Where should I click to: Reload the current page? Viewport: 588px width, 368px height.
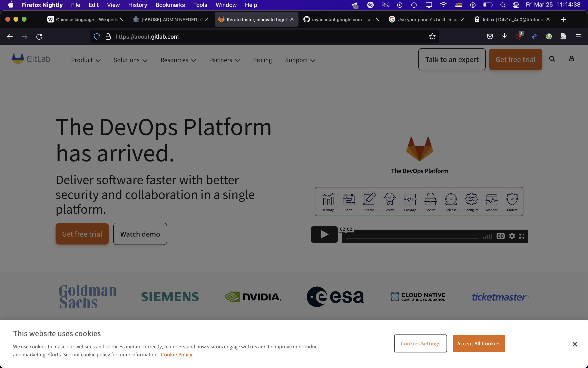tap(39, 37)
